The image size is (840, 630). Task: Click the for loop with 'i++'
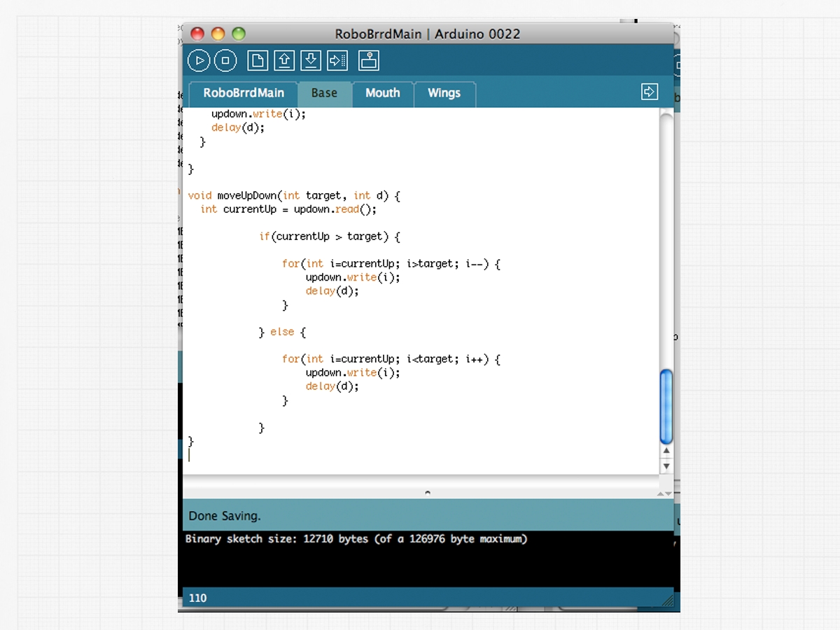point(392,359)
